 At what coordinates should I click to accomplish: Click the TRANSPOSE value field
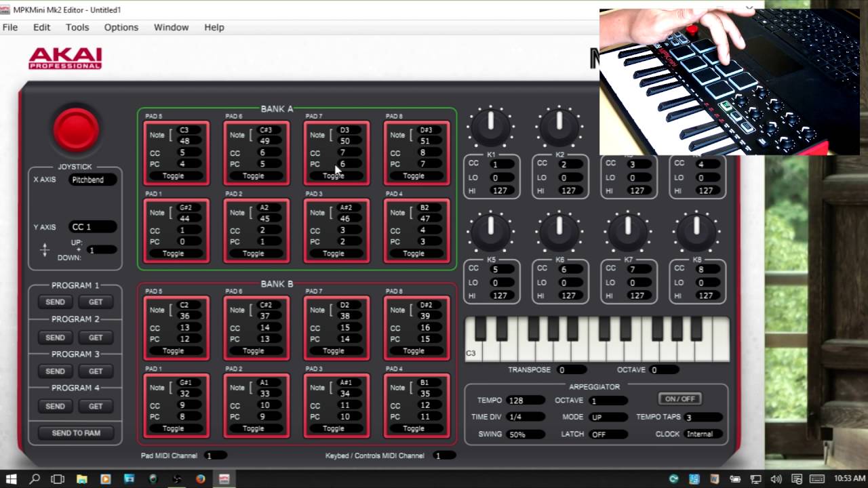tap(570, 370)
